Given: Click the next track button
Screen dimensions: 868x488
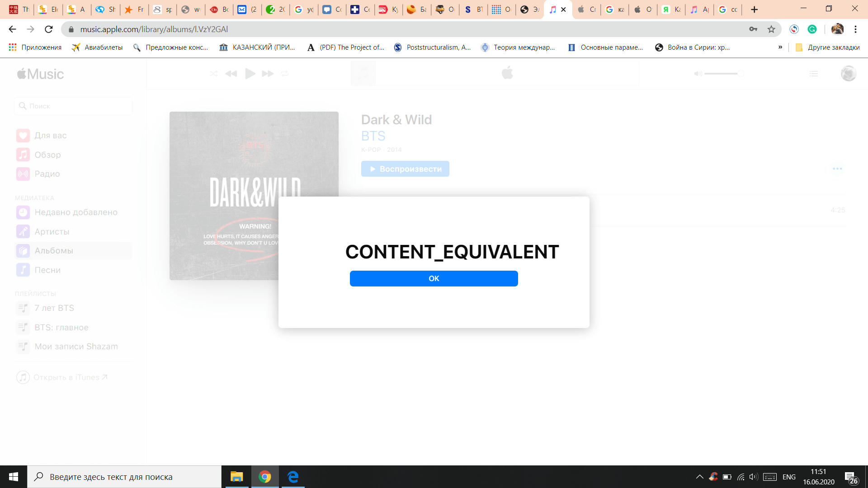Looking at the screenshot, I should tap(268, 74).
